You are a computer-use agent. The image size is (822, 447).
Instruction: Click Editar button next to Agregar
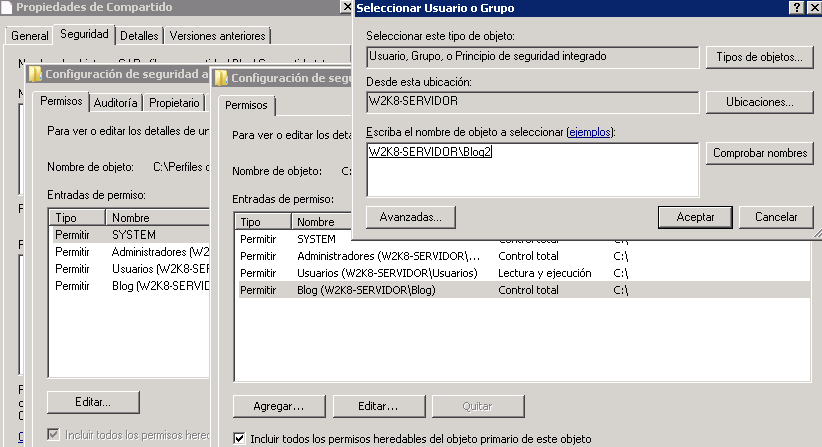pyautogui.click(x=378, y=406)
